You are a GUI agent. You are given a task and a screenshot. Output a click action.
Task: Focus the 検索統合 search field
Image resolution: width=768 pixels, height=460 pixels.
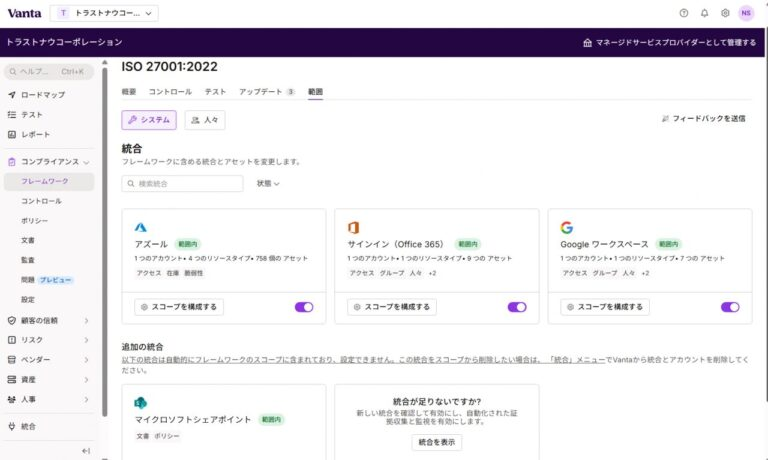[182, 184]
